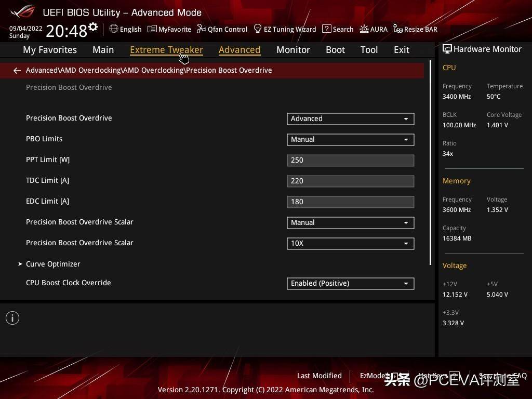Click the 3.328 V reading
The image size is (532, 399).
(453, 323)
